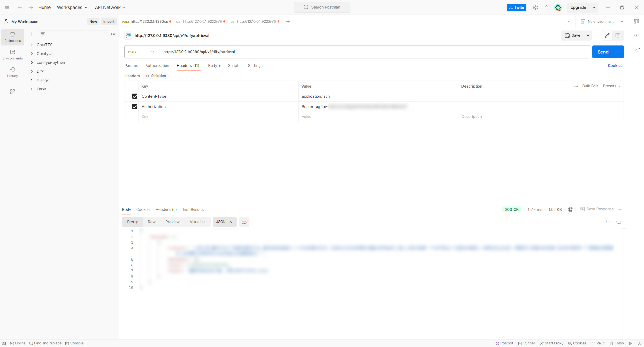Image resolution: width=644 pixels, height=347 pixels.
Task: Switch to the Authorization tab
Action: coord(157,65)
